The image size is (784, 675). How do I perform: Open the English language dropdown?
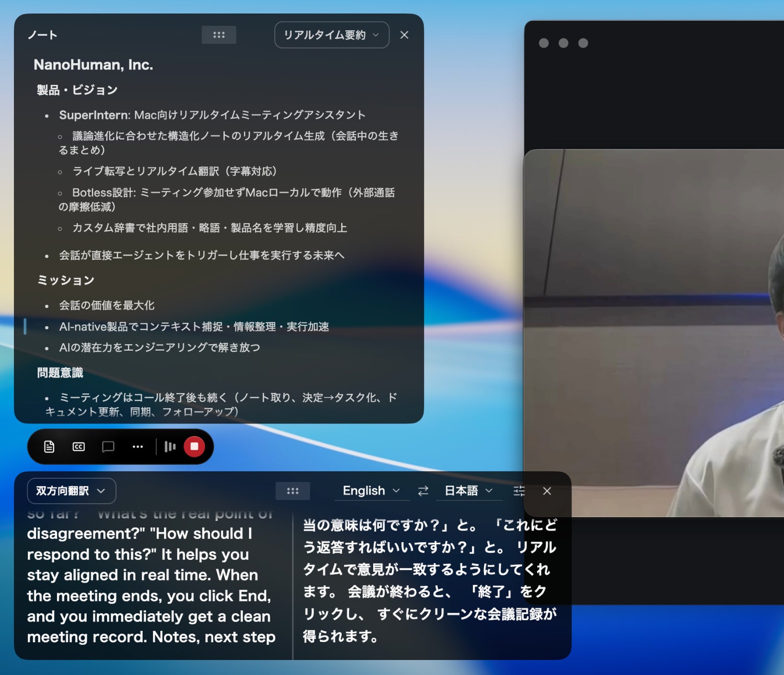pos(371,491)
